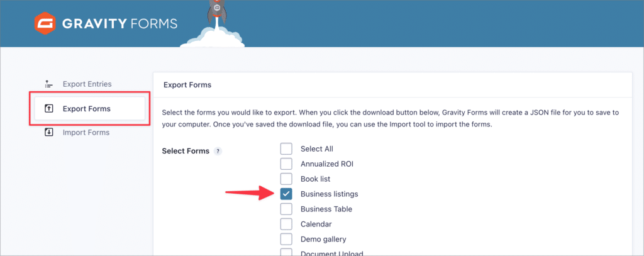
Task: Click the GRAVITY FORMS wordmark in header
Action: click(x=119, y=23)
